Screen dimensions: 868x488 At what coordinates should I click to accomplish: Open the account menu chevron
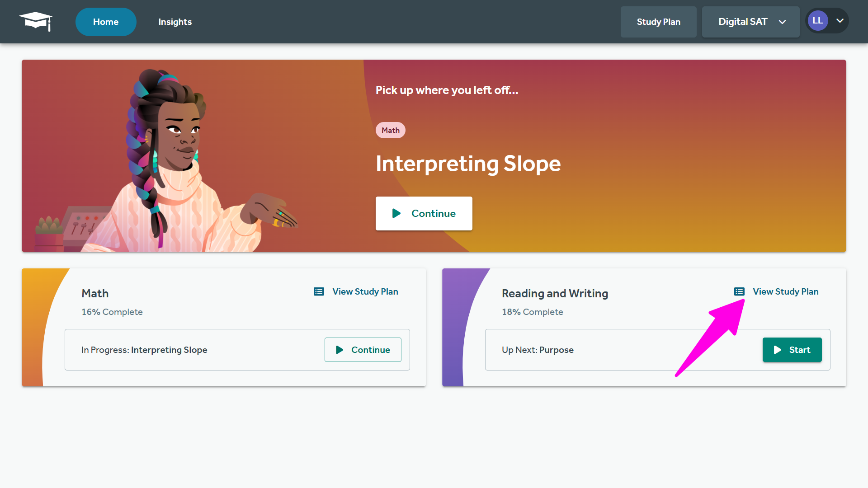coord(840,21)
